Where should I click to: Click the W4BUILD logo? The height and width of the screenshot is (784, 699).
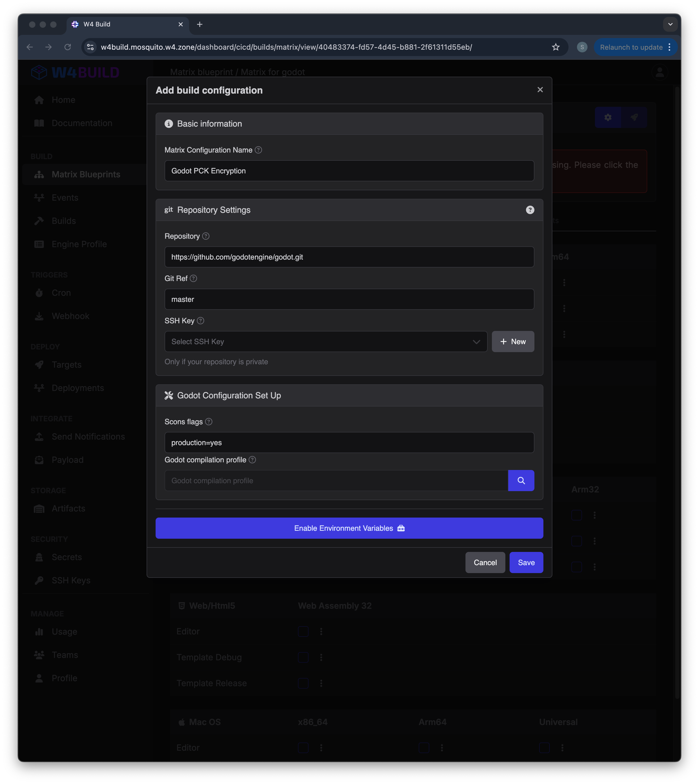tap(75, 72)
